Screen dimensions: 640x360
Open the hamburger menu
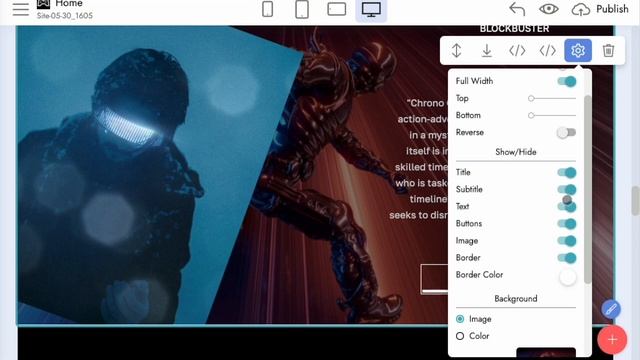(20, 9)
